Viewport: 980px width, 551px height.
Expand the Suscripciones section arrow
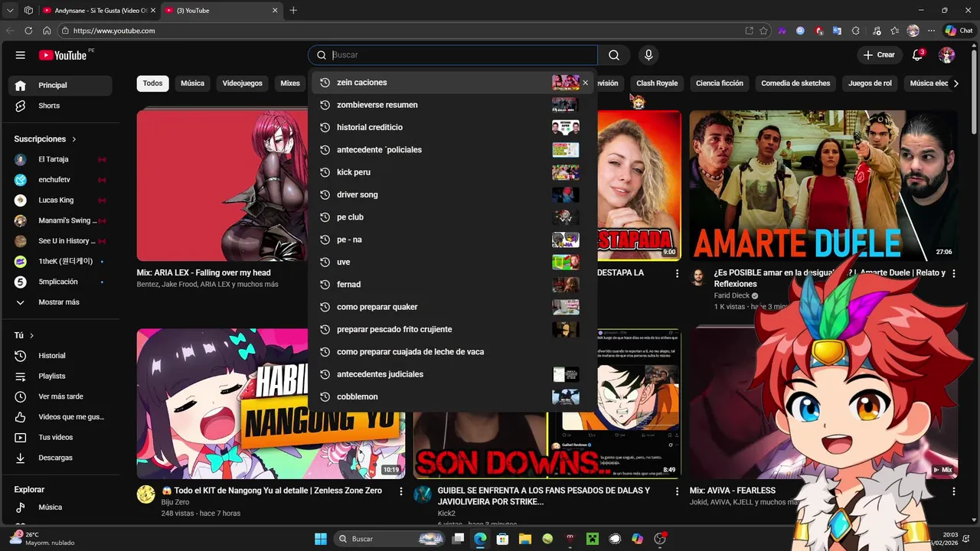[x=74, y=139]
